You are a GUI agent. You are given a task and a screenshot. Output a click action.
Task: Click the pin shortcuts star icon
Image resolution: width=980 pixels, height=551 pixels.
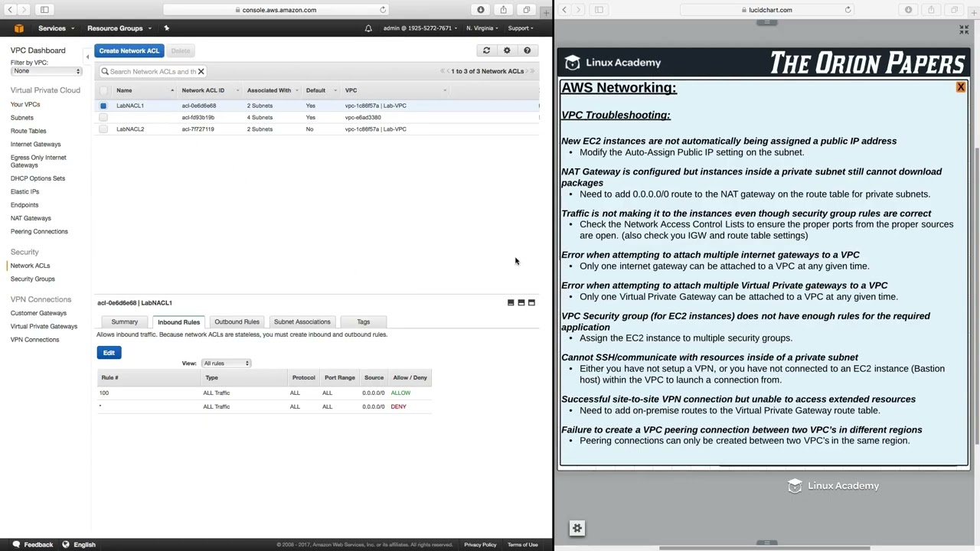(166, 28)
